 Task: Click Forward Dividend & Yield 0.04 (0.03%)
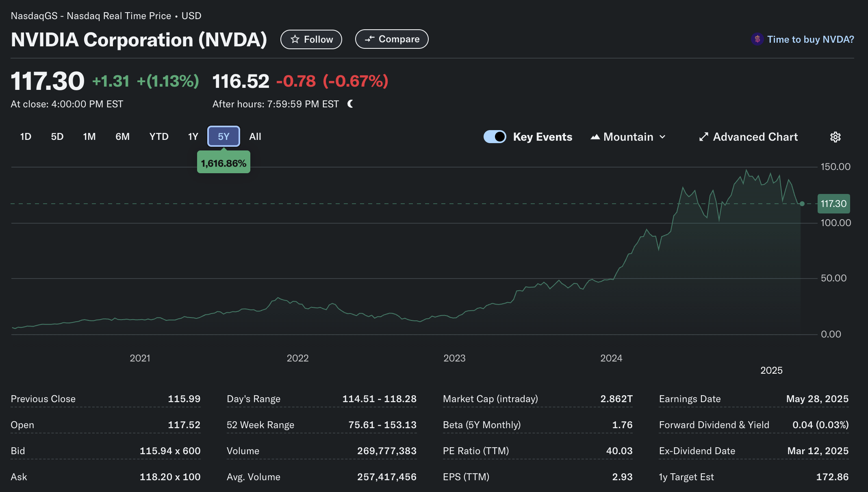(820, 425)
